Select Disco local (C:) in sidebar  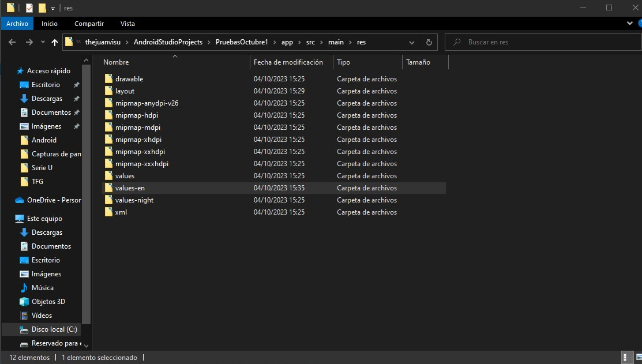click(x=54, y=329)
